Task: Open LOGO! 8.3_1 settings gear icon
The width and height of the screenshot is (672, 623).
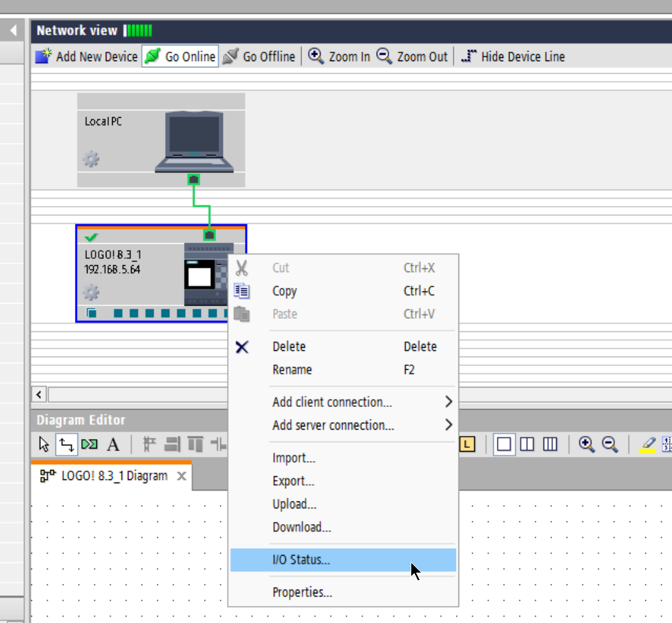Action: tap(91, 292)
